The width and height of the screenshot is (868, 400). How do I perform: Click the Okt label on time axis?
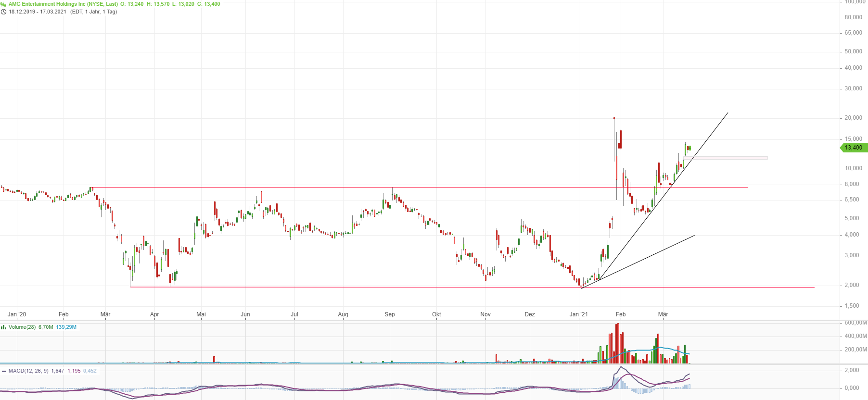click(436, 314)
